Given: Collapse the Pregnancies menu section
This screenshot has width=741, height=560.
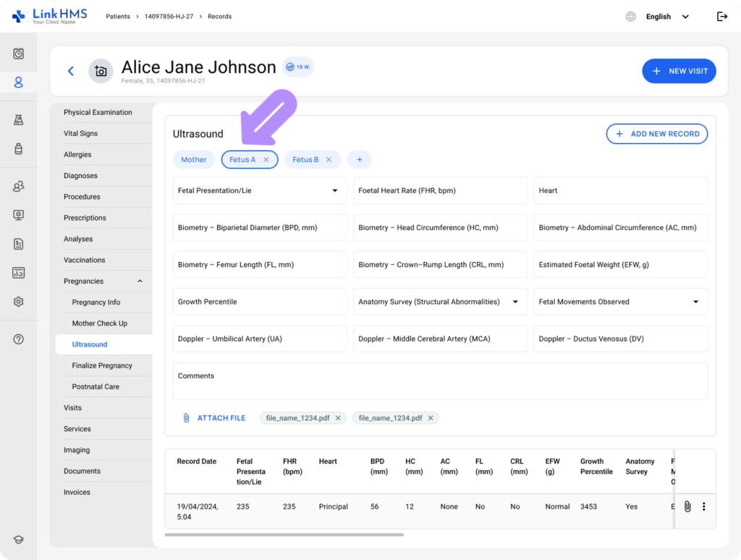Looking at the screenshot, I should [140, 281].
